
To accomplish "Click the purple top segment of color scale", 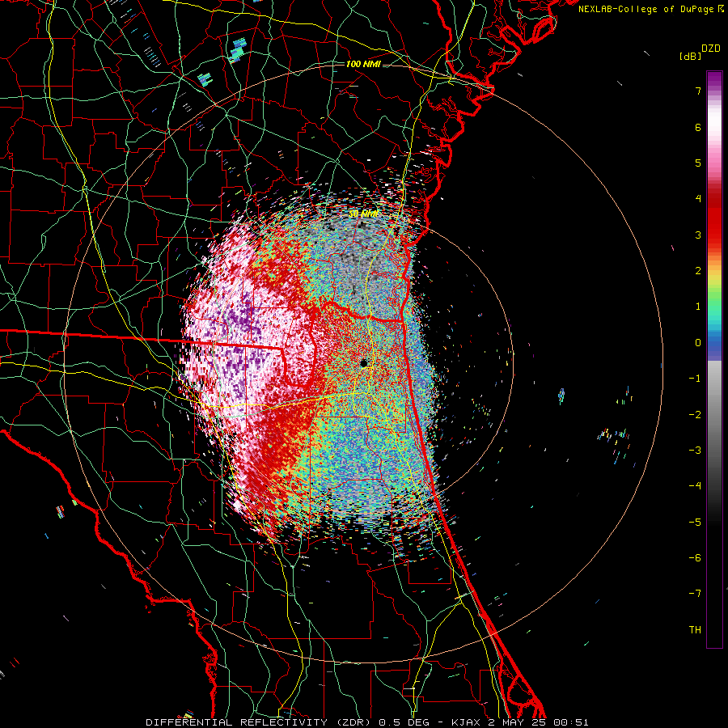I will point(714,79).
